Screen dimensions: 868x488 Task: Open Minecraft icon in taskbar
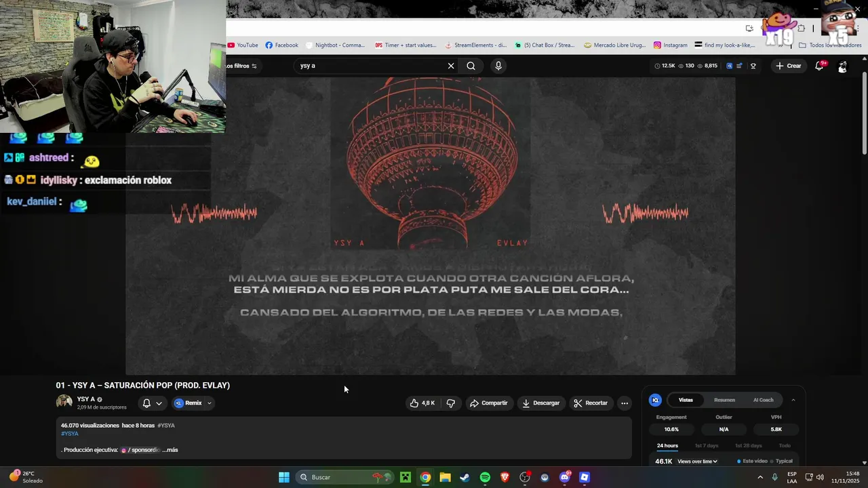point(405,477)
